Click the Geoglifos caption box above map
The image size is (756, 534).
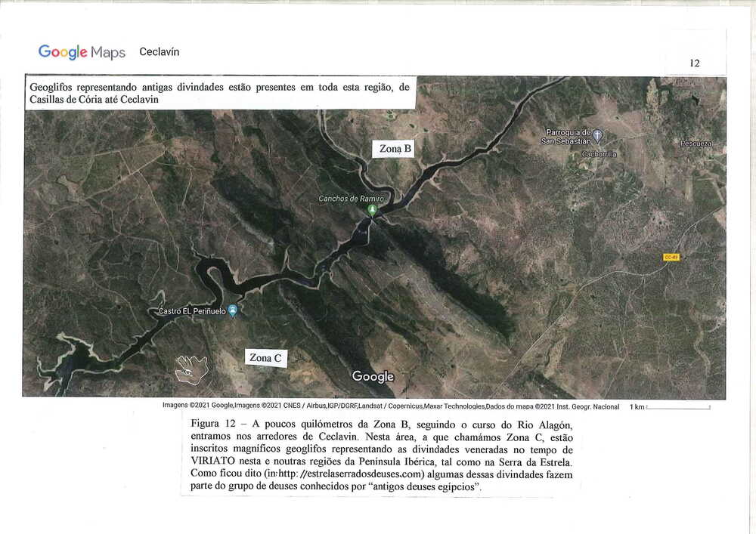click(220, 93)
